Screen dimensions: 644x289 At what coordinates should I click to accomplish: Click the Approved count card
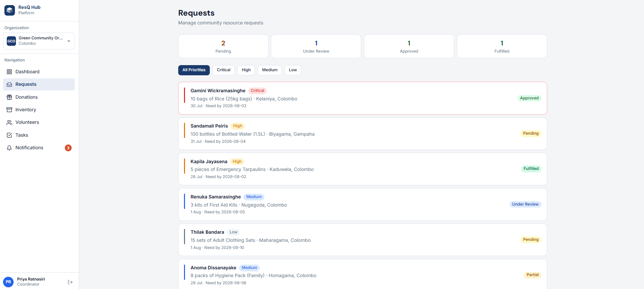pos(409,46)
